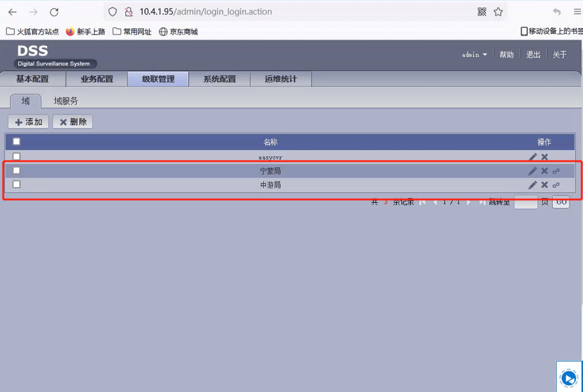Toggle the select-all checkbox in table header

pos(16,141)
